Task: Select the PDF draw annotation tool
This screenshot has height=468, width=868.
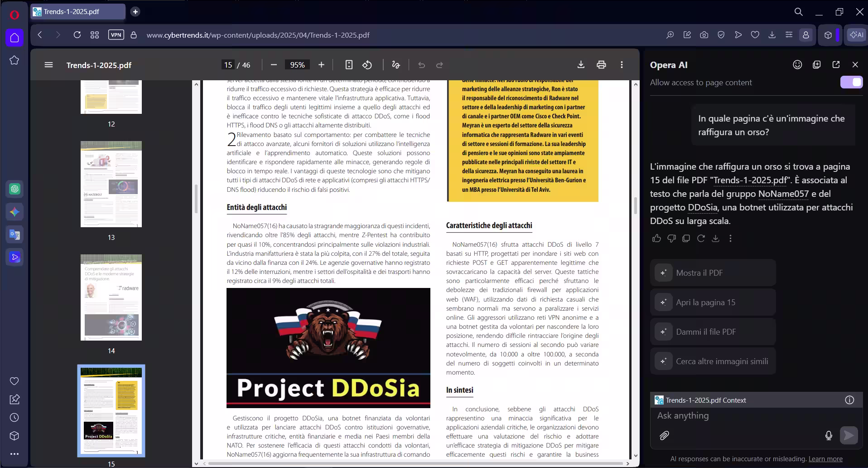Action: pos(396,65)
